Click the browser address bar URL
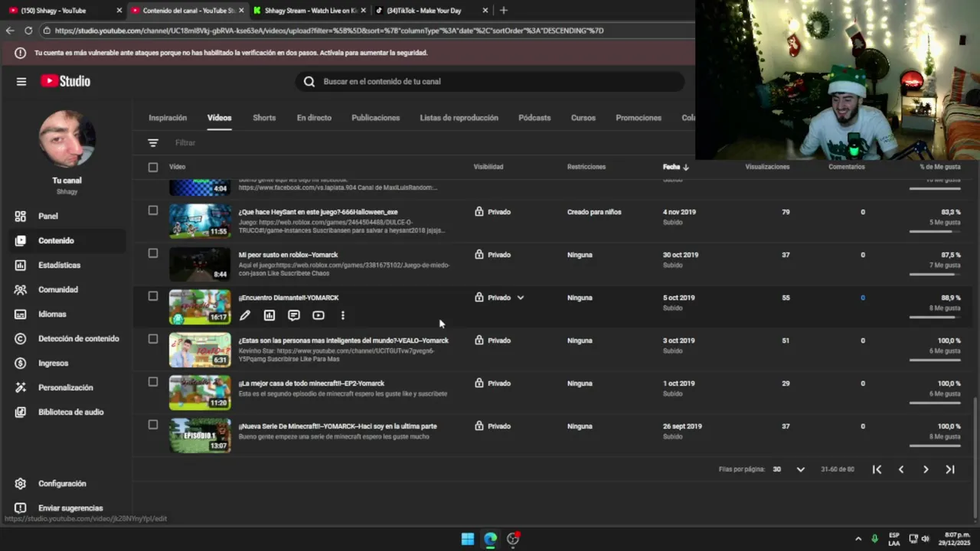 pyautogui.click(x=329, y=31)
